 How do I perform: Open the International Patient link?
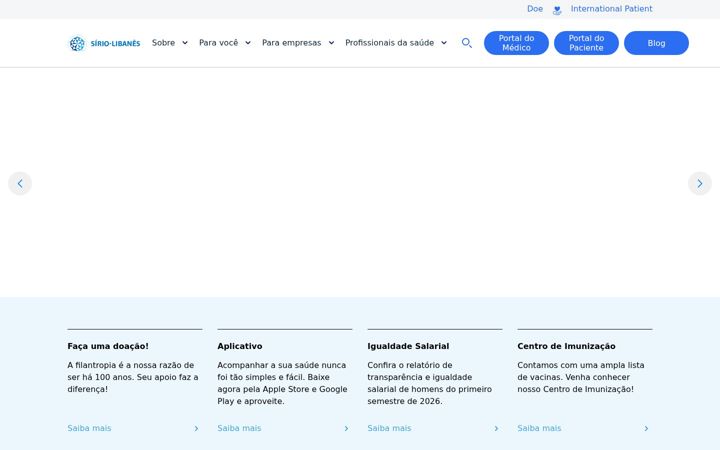(x=611, y=9)
